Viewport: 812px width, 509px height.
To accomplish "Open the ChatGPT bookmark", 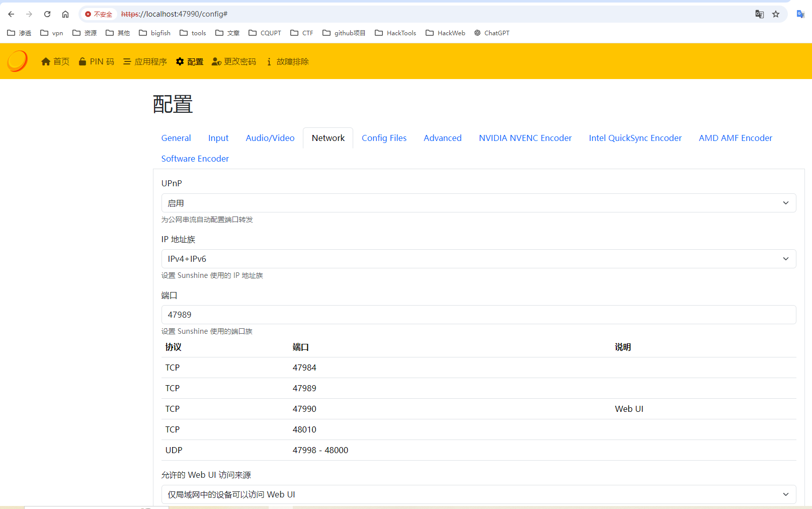I will (x=492, y=33).
